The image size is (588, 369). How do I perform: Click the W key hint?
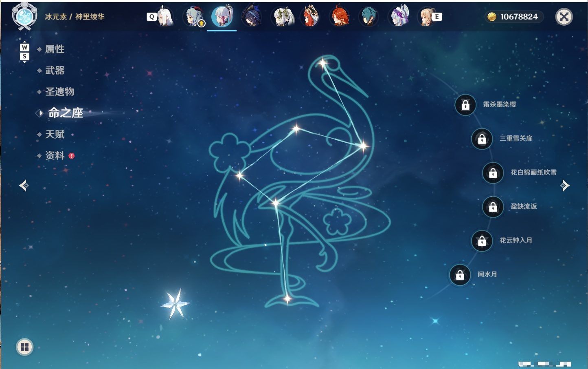[24, 48]
